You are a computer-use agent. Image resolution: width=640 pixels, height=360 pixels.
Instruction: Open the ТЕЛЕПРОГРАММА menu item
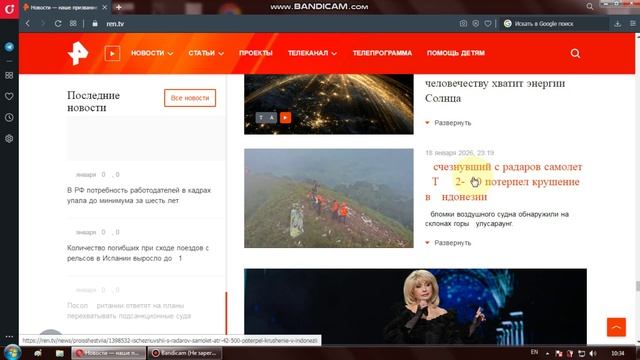tap(382, 53)
